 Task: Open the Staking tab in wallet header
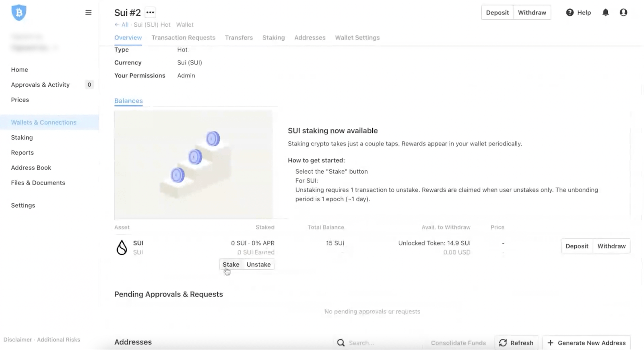273,37
